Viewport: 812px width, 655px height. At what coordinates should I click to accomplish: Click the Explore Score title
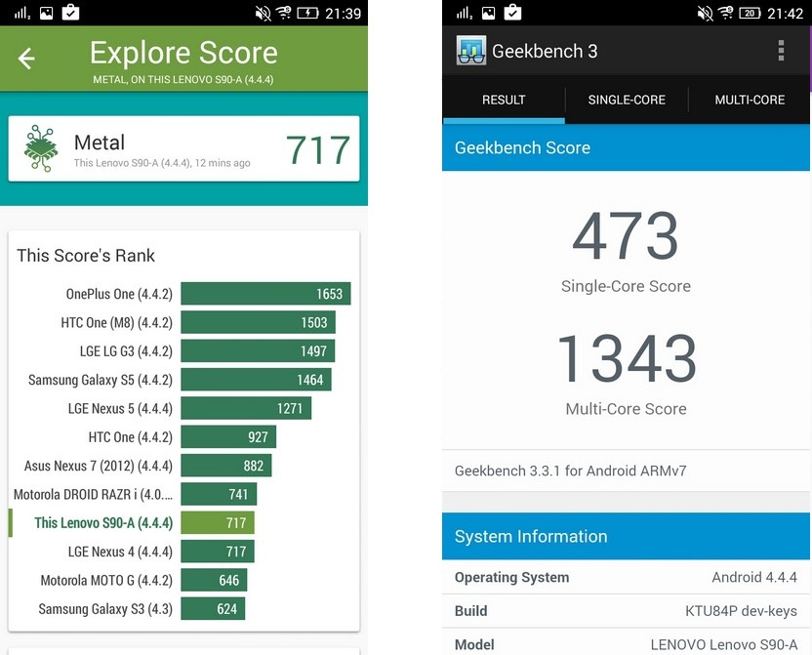[183, 53]
